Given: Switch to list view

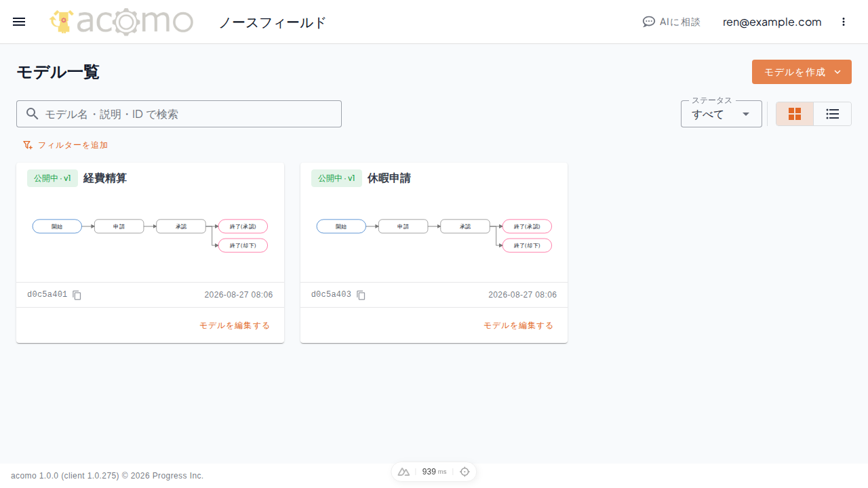Looking at the screenshot, I should 833,114.
